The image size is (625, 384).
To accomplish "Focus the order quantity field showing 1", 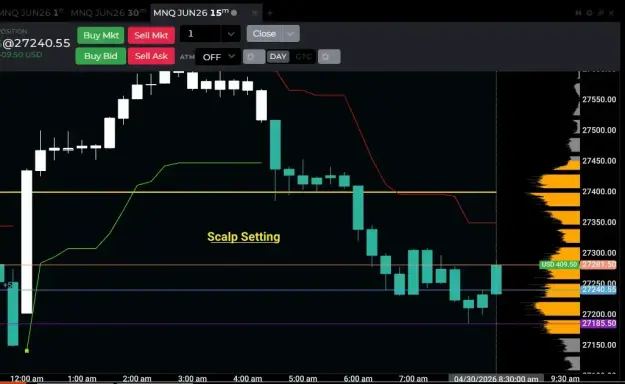I will pyautogui.click(x=200, y=34).
